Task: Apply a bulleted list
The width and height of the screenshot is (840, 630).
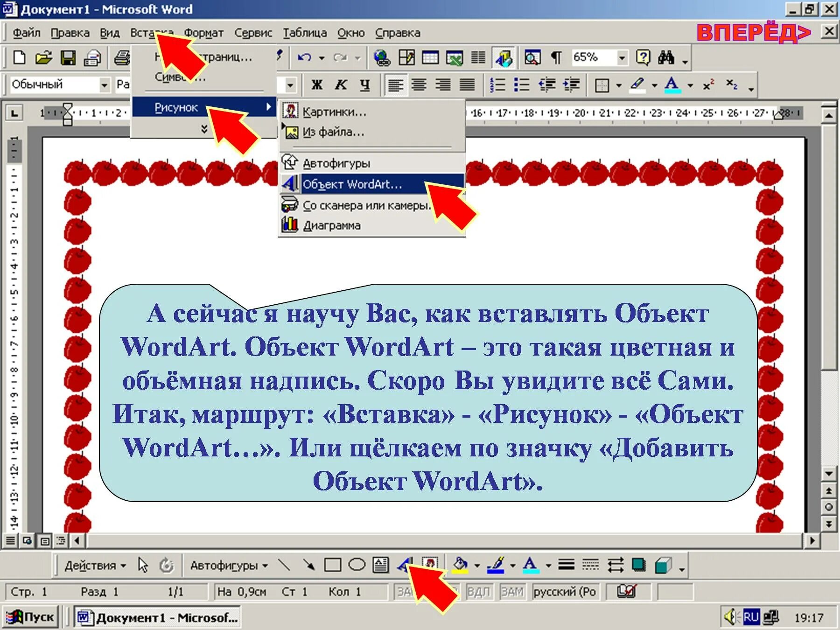Action: pos(521,85)
